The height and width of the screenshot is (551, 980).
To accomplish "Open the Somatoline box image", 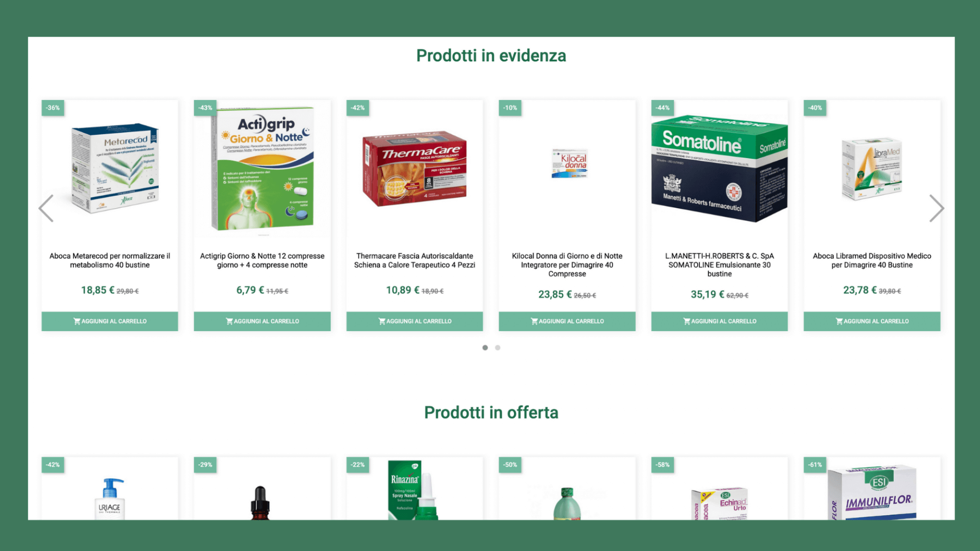I will coord(719,168).
